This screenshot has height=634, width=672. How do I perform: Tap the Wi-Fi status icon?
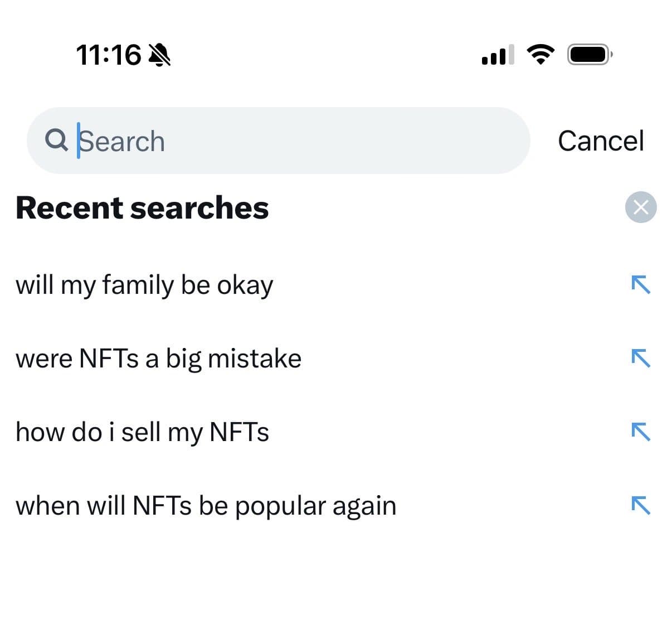(540, 55)
